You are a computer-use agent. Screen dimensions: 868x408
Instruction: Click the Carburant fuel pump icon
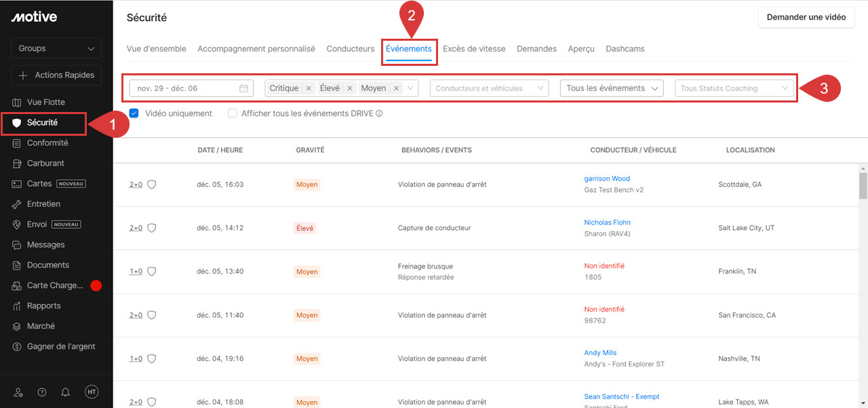pos(17,164)
